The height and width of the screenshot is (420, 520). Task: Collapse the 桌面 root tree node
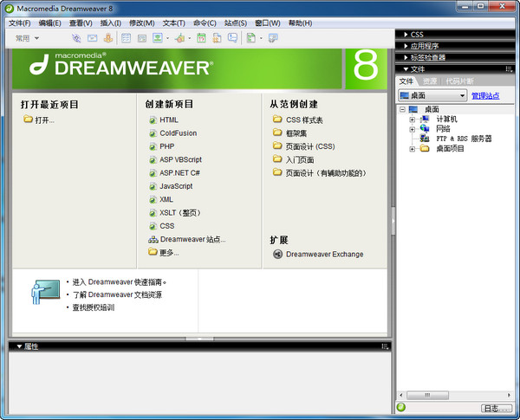403,109
